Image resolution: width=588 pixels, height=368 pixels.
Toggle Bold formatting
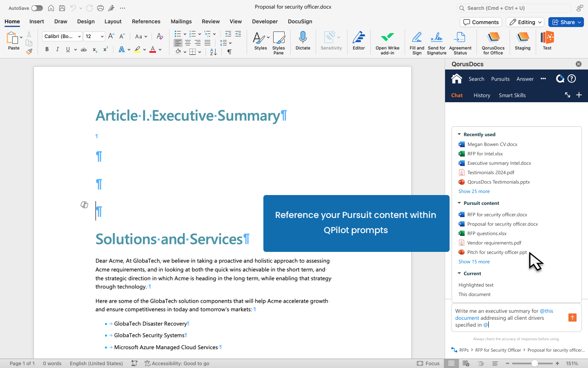tap(47, 49)
